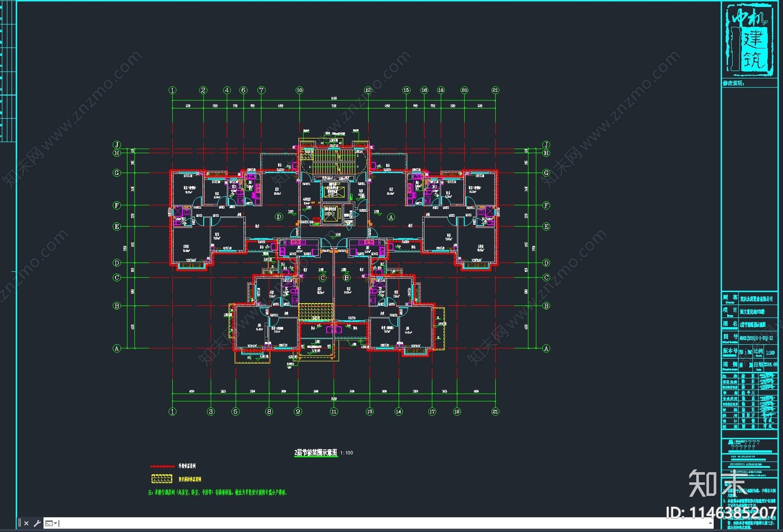Pick axis bubble 20 on top grid
This screenshot has height=532, width=783.
(x=464, y=90)
